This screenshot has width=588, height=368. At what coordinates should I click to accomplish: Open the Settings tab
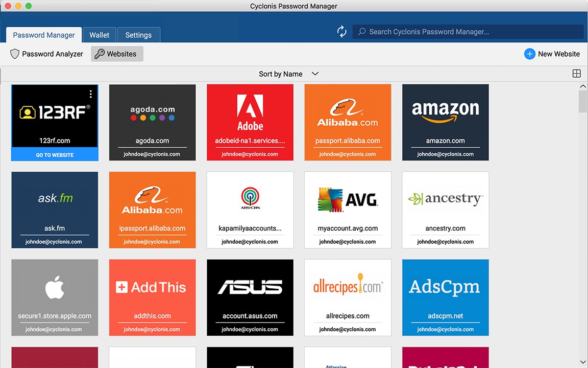[x=138, y=35]
